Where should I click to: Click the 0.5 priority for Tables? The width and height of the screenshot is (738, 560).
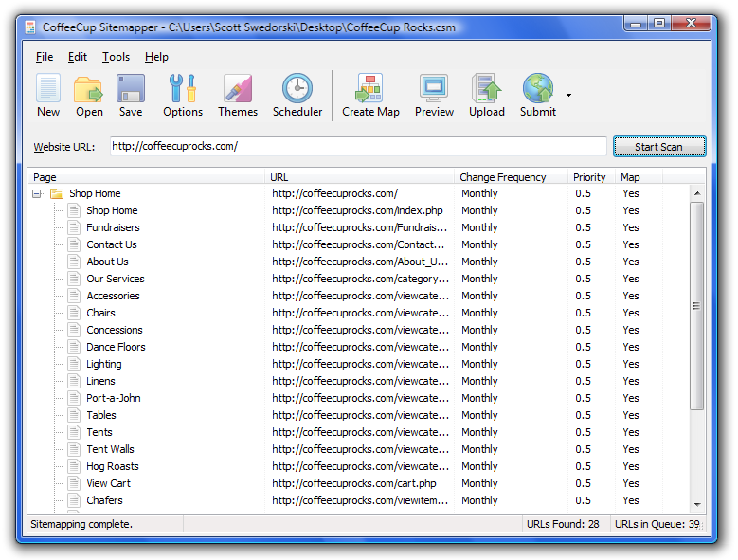[583, 415]
